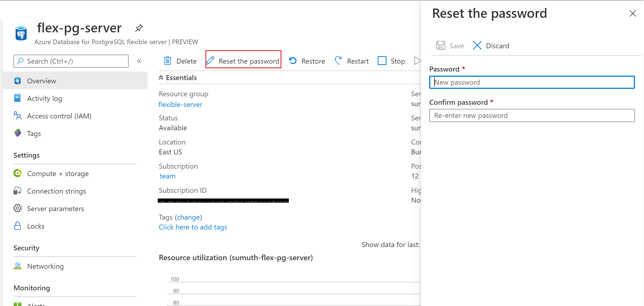Image resolution: width=644 pixels, height=306 pixels.
Task: Click the PostgreSQL flex-pg-server icon
Action: tap(22, 32)
